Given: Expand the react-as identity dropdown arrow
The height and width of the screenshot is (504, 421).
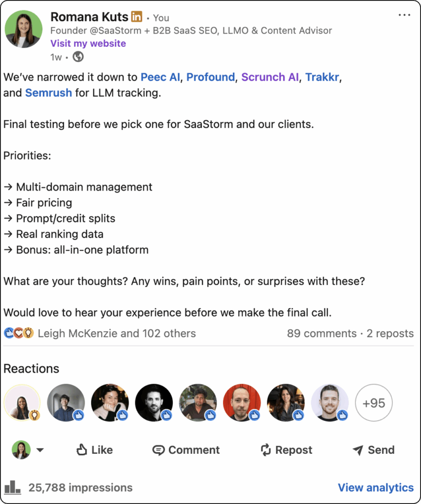Looking at the screenshot, I should click(40, 450).
